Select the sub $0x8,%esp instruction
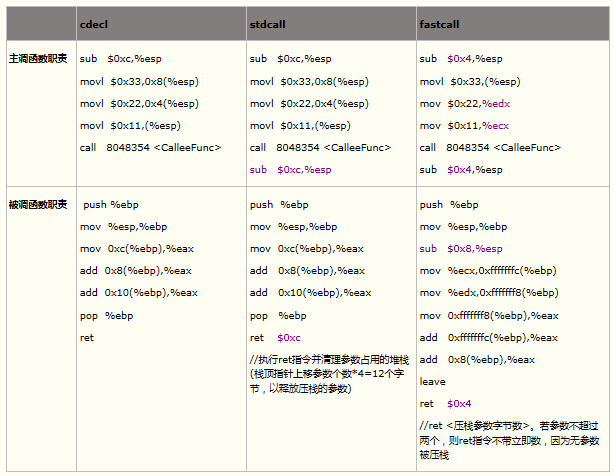Screen dimensions: 614x476 click(x=461, y=248)
